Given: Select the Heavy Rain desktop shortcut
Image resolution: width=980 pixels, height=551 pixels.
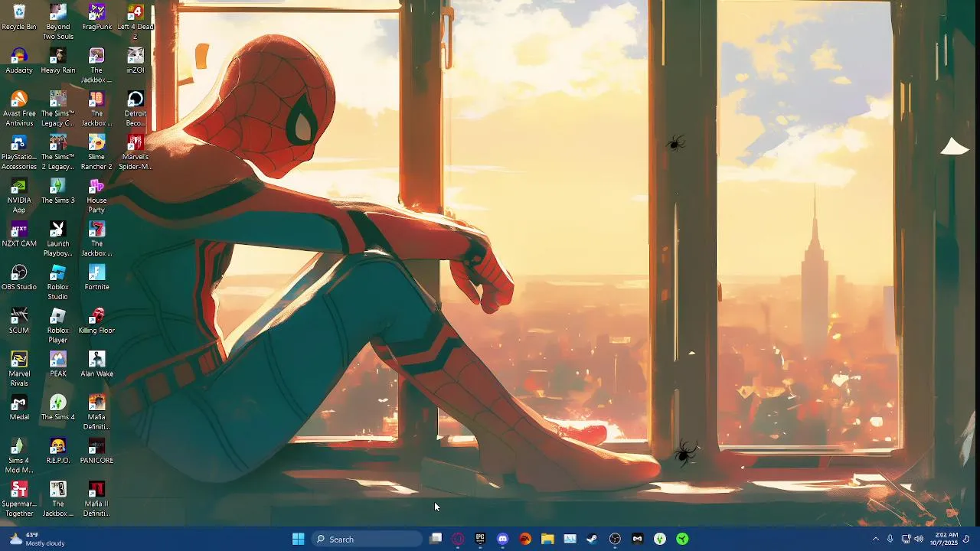Looking at the screenshot, I should click(x=58, y=60).
